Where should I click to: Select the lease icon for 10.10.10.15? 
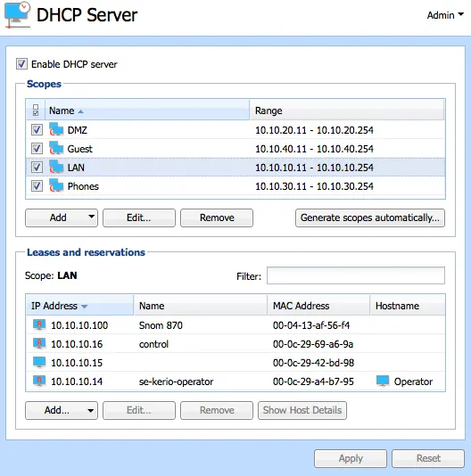tap(39, 362)
